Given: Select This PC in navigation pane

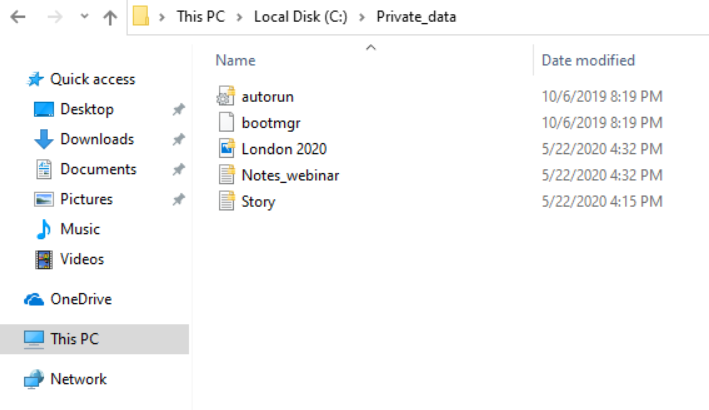Looking at the screenshot, I should coord(74,339).
